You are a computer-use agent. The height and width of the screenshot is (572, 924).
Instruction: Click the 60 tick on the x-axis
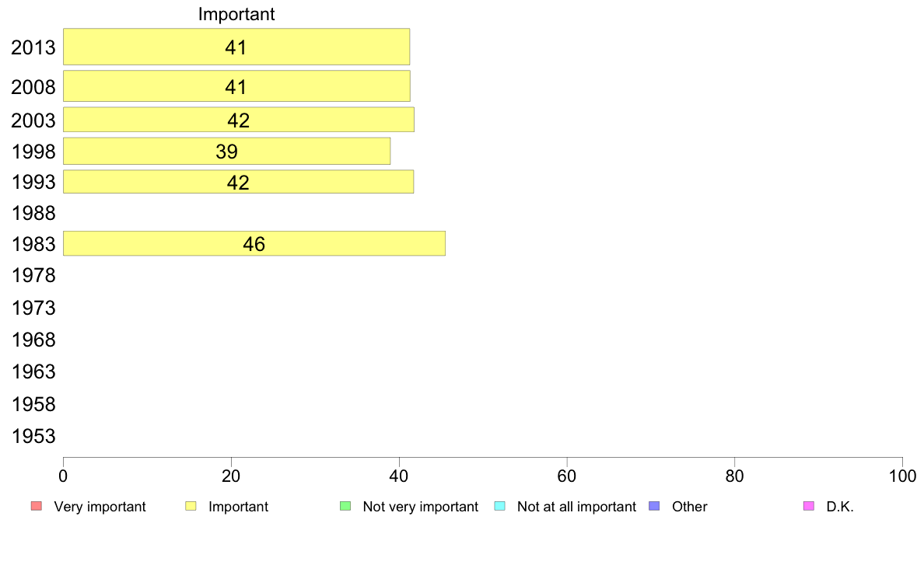(567, 476)
